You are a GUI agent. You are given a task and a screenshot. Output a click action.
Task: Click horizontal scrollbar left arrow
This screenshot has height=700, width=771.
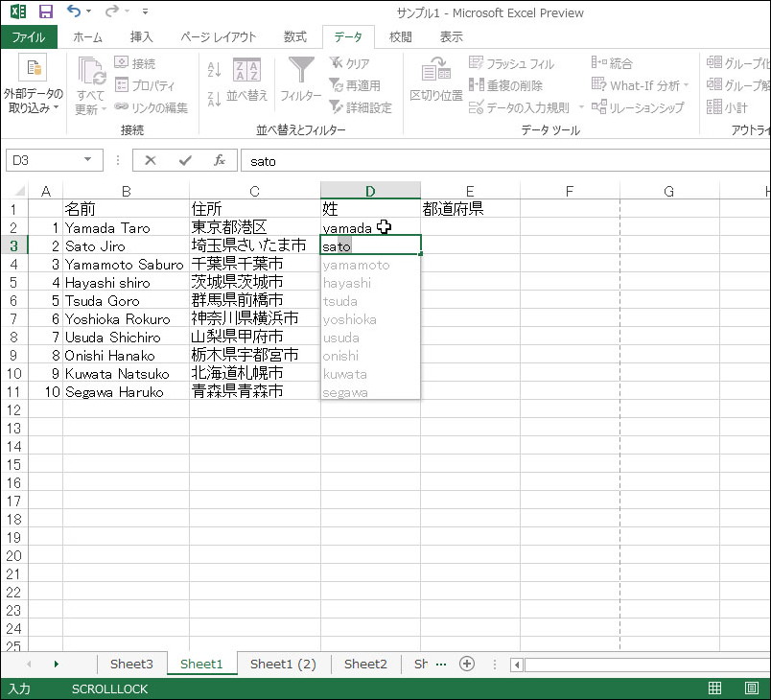pos(516,665)
